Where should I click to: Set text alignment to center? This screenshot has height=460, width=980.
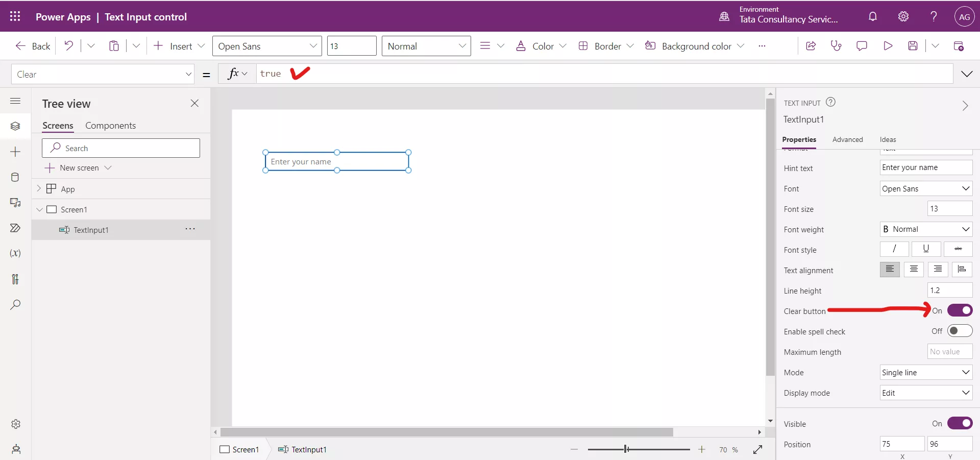click(x=914, y=269)
